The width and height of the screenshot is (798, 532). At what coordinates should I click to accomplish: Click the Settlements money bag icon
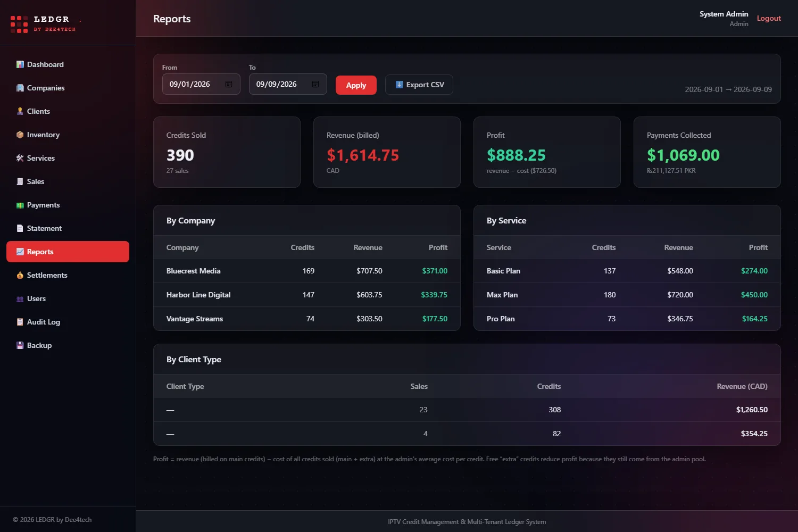20,275
